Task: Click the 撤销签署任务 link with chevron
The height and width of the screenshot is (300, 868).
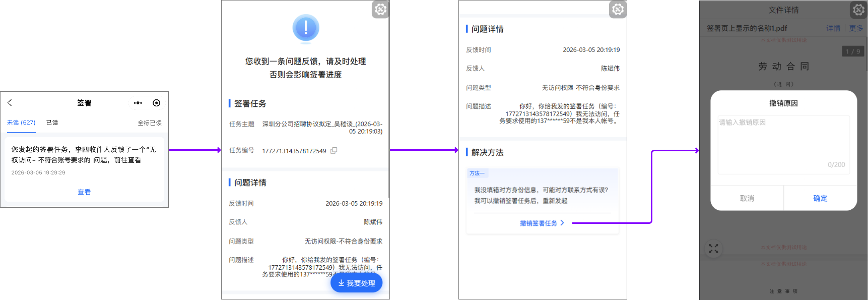Action: point(542,223)
